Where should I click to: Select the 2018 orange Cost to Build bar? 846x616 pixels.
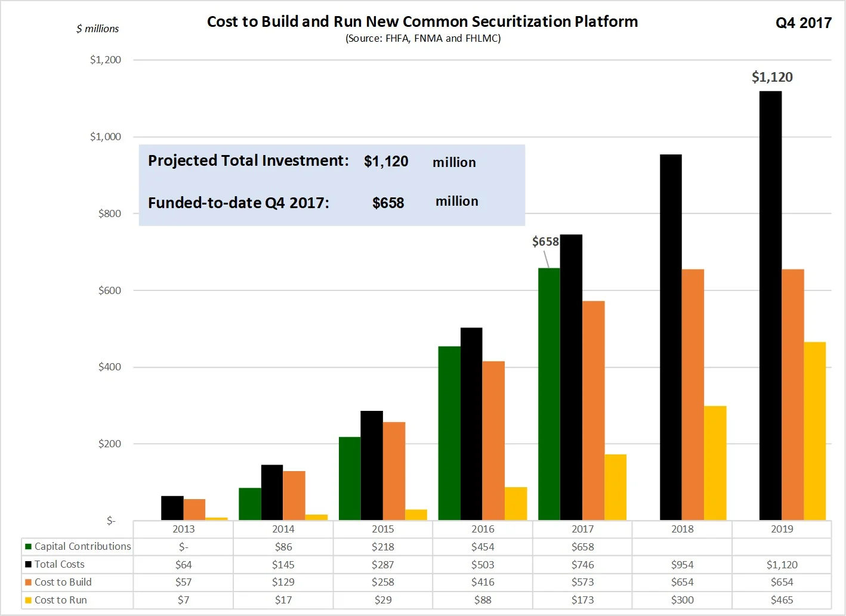pos(693,395)
